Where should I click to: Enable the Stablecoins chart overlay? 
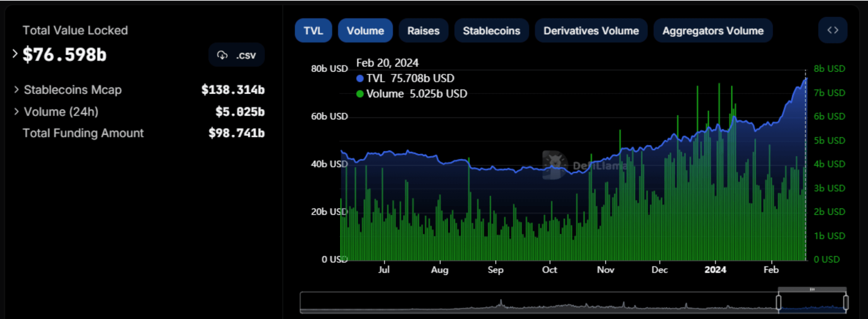pos(491,31)
